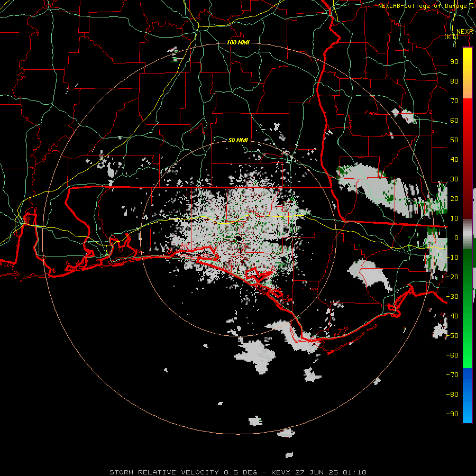Click the -60 value on velocity scale
Viewport: 476px width, 476px height.
[452, 355]
